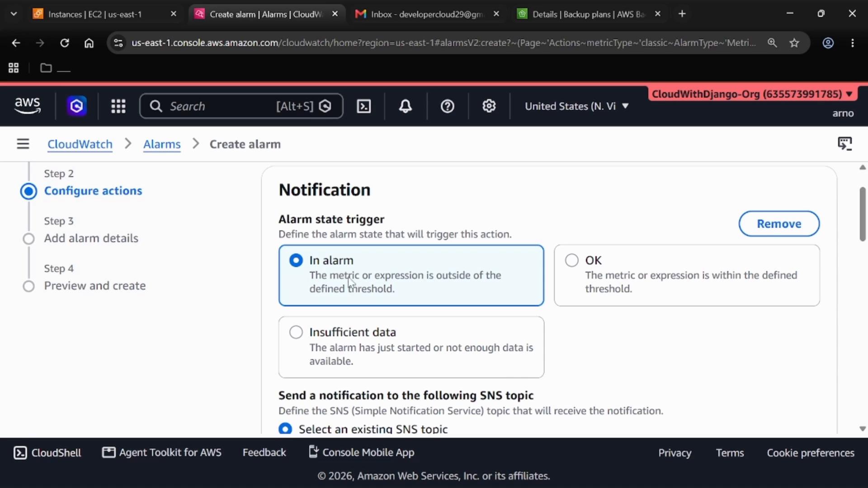868x488 pixels.
Task: Go back to the previous browser page
Action: pyautogui.click(x=16, y=43)
